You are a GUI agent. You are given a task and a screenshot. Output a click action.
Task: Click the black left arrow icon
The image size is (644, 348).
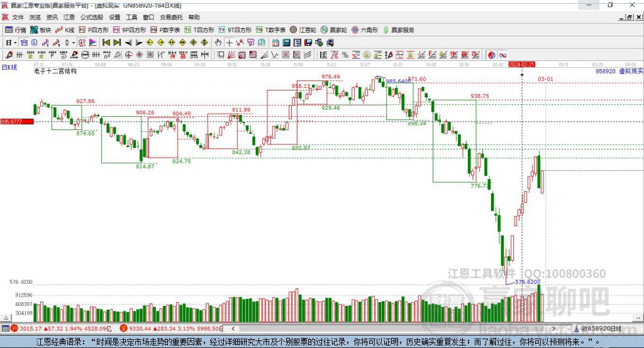(128, 43)
